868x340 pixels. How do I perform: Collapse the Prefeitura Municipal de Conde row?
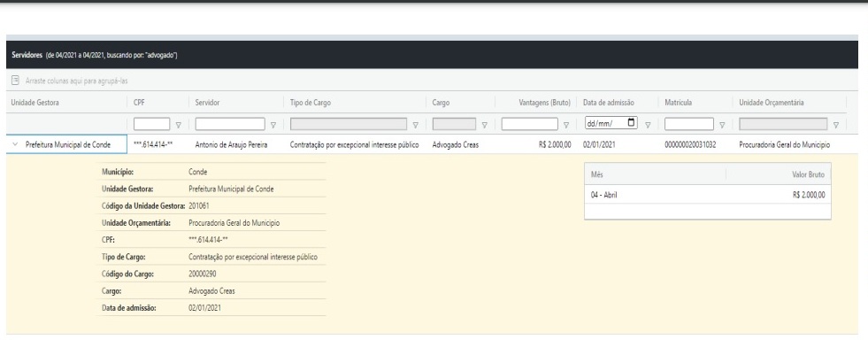(14, 144)
